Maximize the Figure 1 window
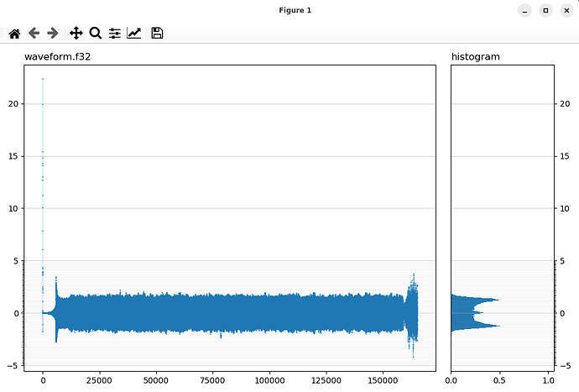Image resolution: width=579 pixels, height=392 pixels. tap(545, 10)
